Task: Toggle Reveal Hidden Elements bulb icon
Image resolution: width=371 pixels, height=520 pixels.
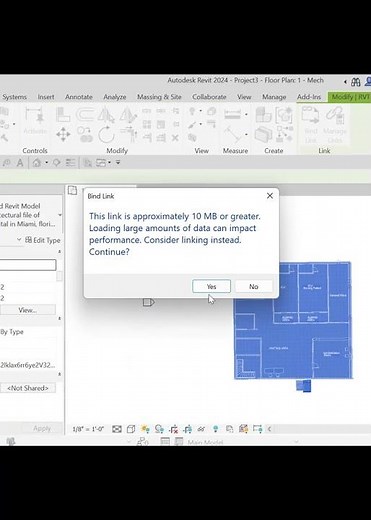Action: click(216, 429)
